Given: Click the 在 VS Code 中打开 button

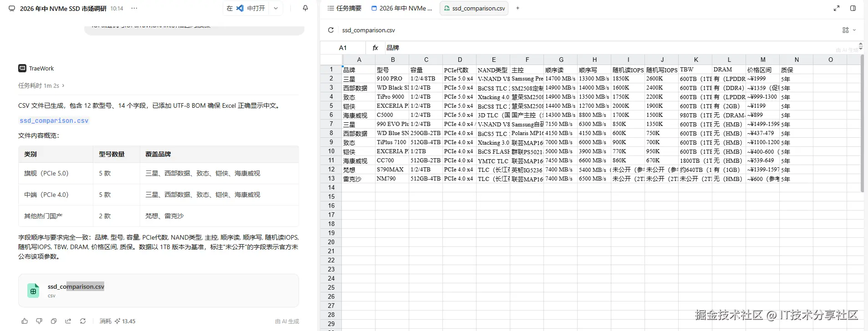Looking at the screenshot, I should 246,8.
